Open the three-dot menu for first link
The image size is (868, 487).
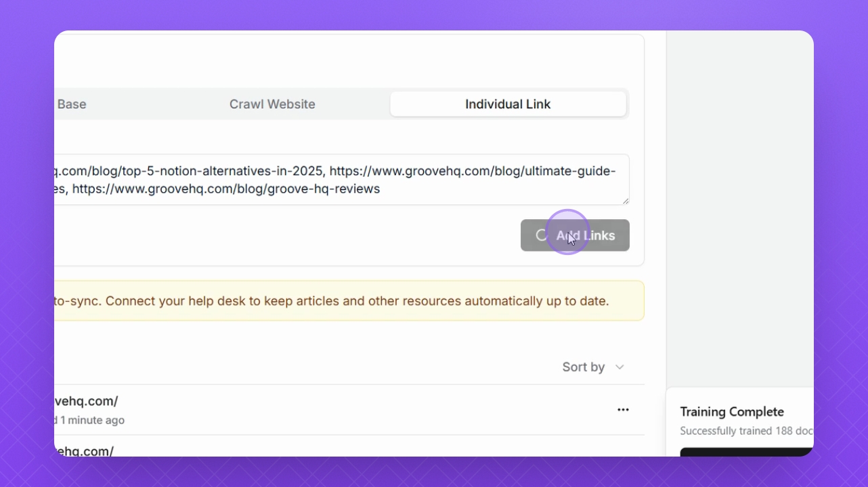[623, 410]
